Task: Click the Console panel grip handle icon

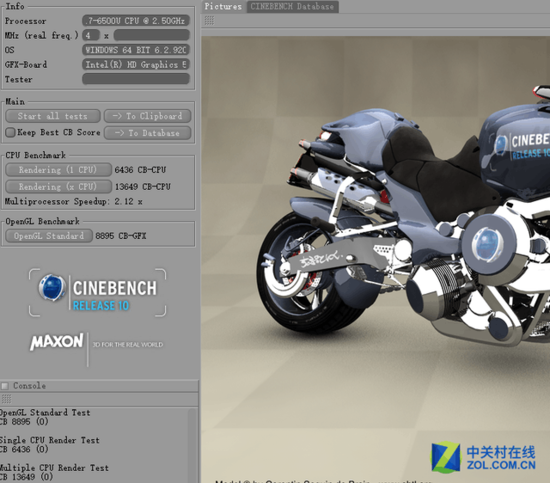Action: 6,399
